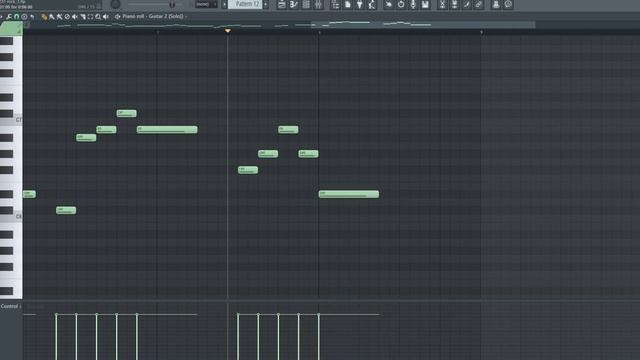The image size is (640, 360).
Task: Select the A#6 note
Action: (x=86, y=138)
